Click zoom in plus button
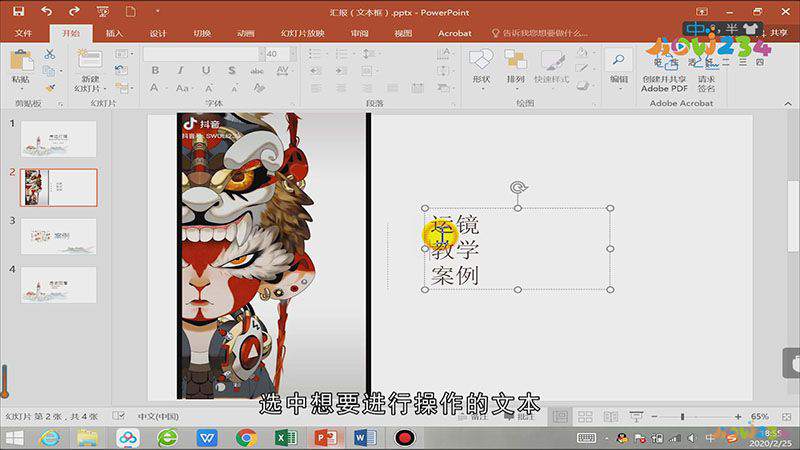Screen dimensions: 800x450 738,417
